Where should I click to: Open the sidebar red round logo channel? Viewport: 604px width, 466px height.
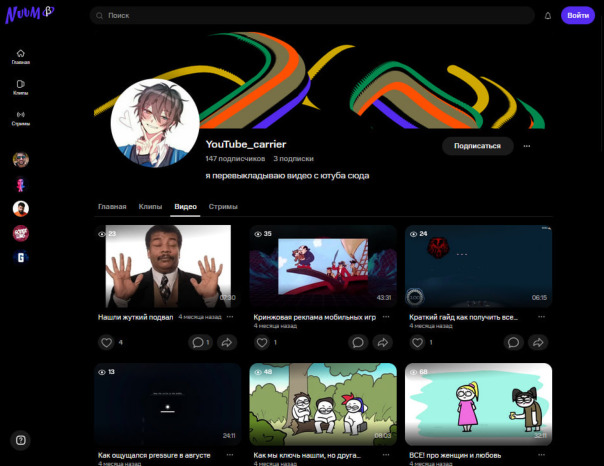click(x=21, y=233)
